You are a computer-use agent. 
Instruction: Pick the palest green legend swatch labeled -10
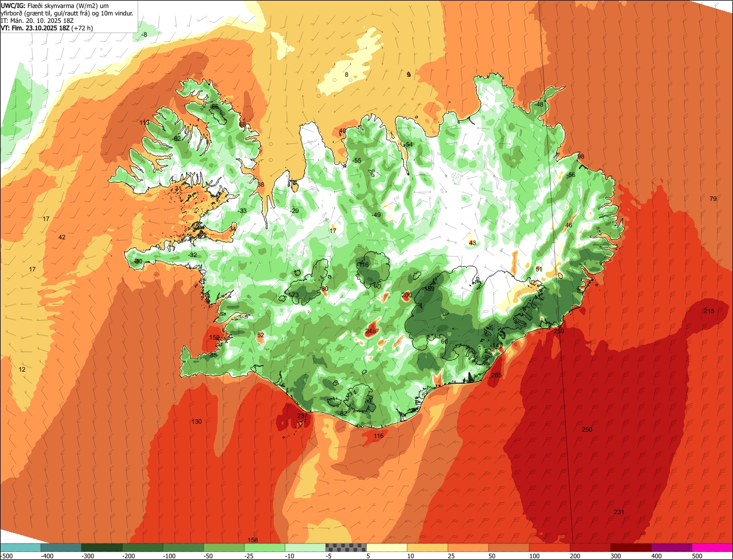[x=305, y=547]
